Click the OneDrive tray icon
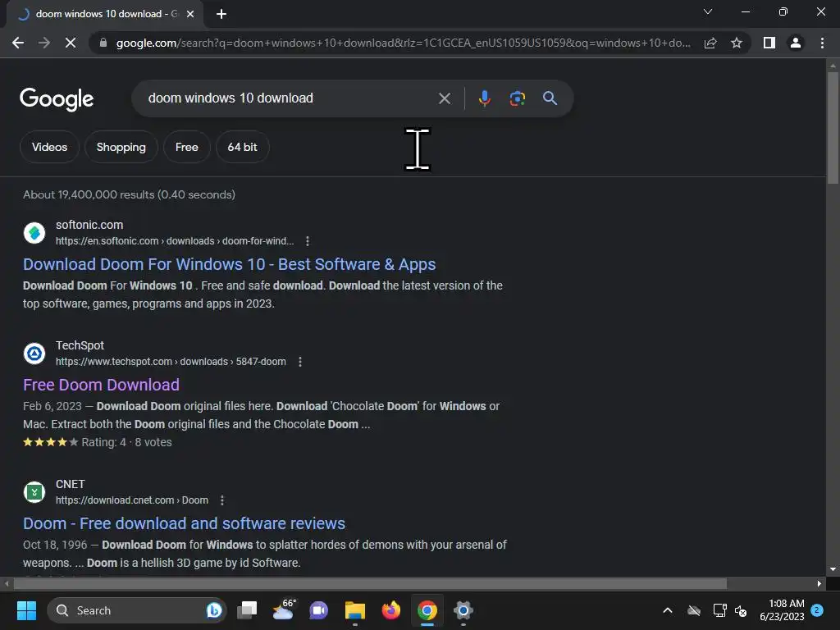 (x=694, y=610)
